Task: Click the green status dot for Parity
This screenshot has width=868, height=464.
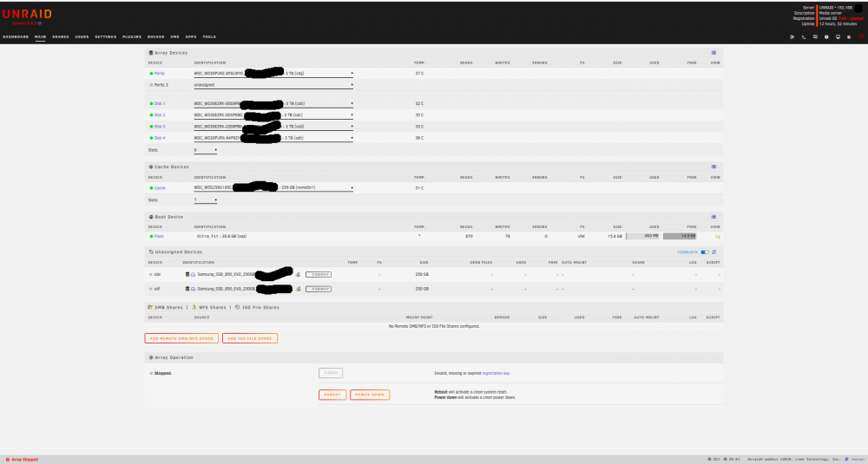Action: point(151,74)
